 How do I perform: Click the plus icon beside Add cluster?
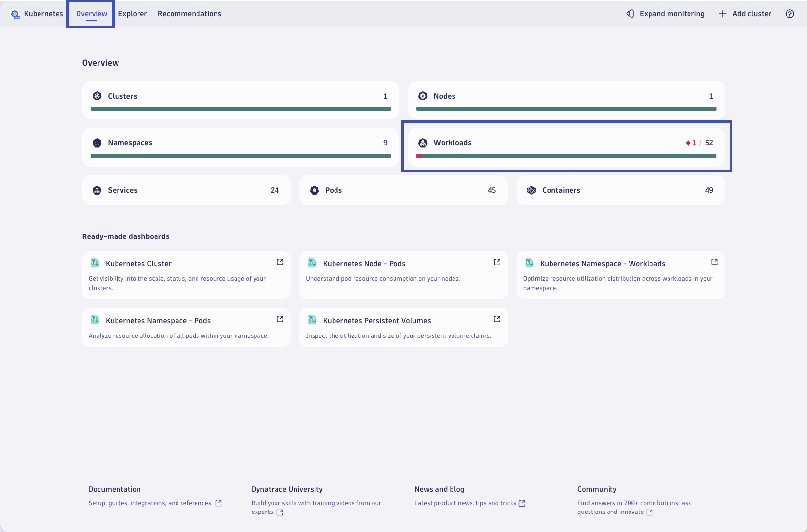[x=723, y=14]
